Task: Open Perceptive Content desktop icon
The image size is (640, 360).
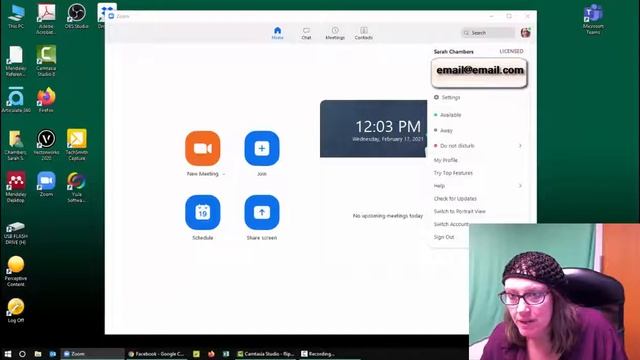Action: click(x=16, y=271)
